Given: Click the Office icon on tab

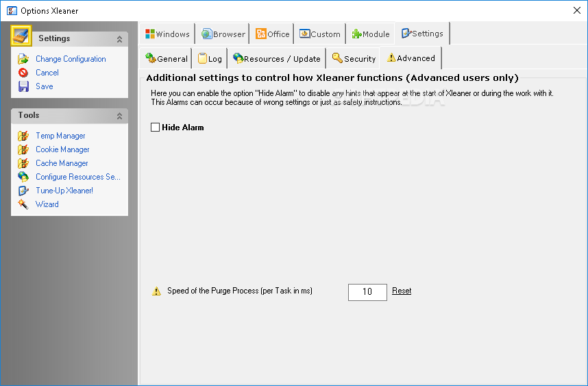Looking at the screenshot, I should tap(261, 34).
